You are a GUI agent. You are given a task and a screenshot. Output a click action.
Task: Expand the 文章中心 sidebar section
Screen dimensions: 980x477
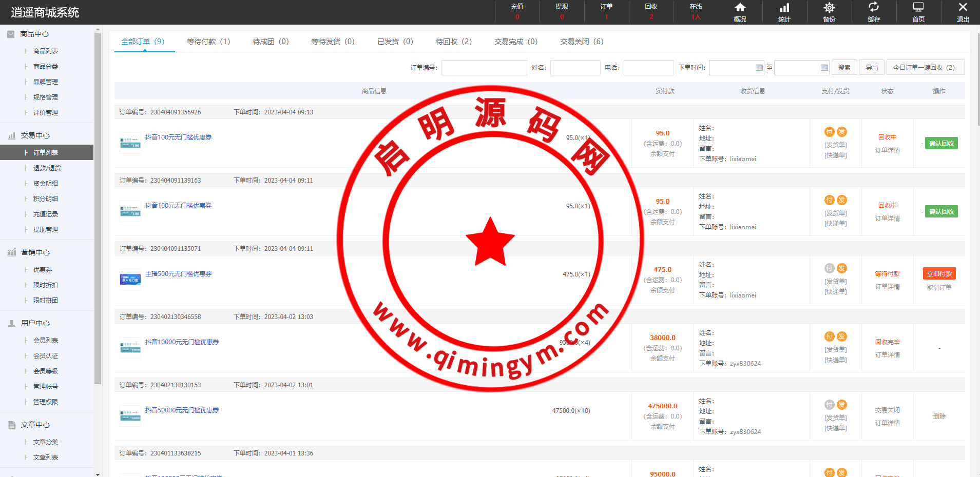click(35, 425)
